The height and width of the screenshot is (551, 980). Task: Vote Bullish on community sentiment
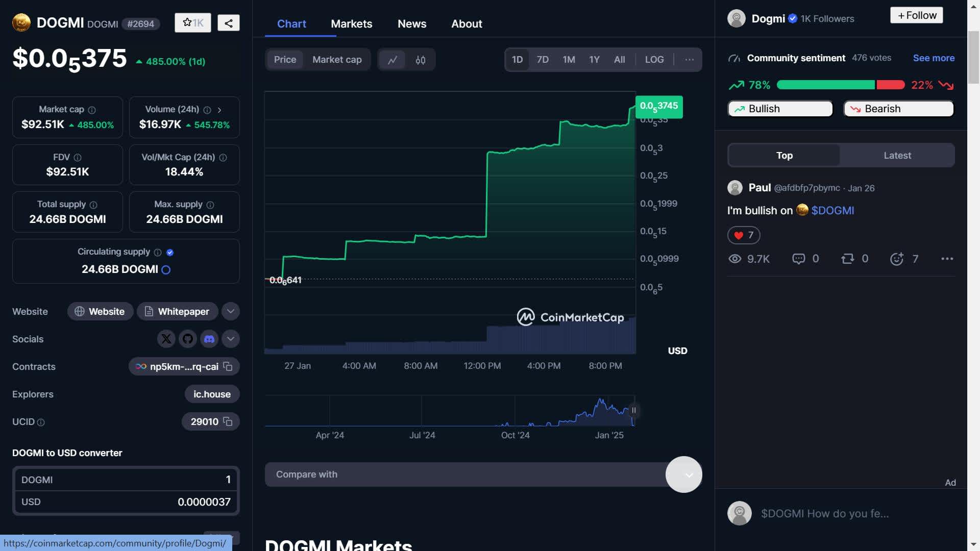(x=780, y=109)
